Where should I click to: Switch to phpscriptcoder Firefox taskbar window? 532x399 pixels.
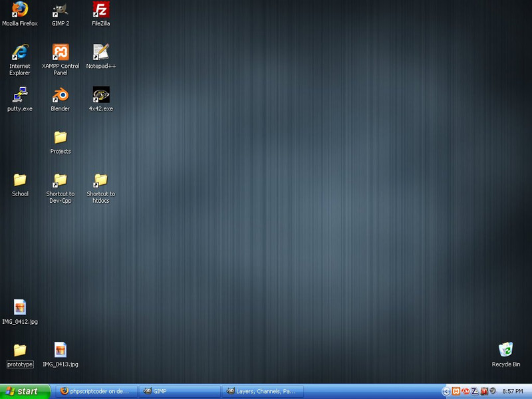pos(96,391)
